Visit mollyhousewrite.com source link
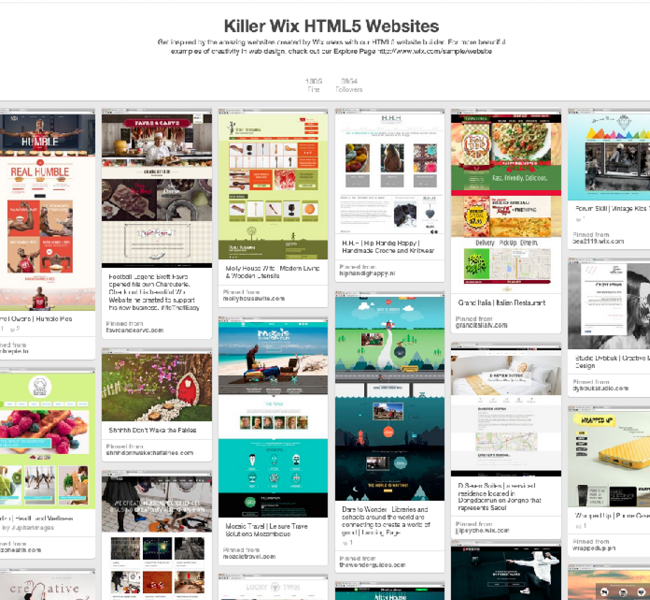This screenshot has width=650, height=600. 254,299
